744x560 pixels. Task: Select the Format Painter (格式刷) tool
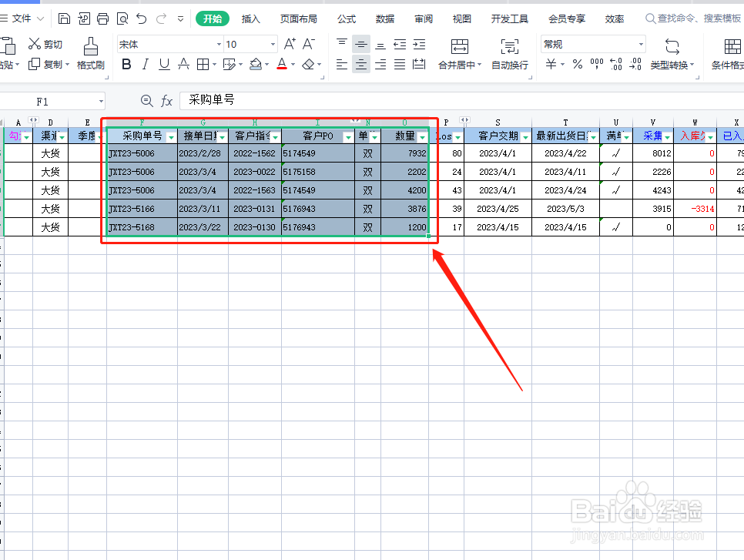tap(90, 54)
